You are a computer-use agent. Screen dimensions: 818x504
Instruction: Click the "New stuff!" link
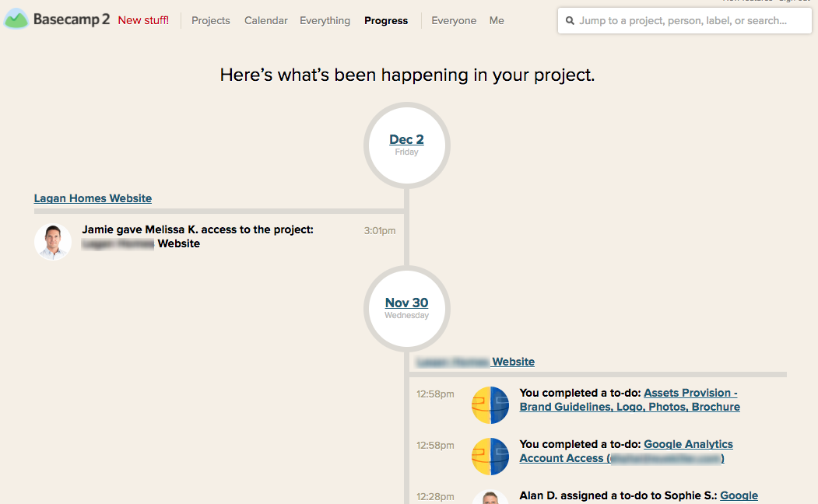pos(143,20)
